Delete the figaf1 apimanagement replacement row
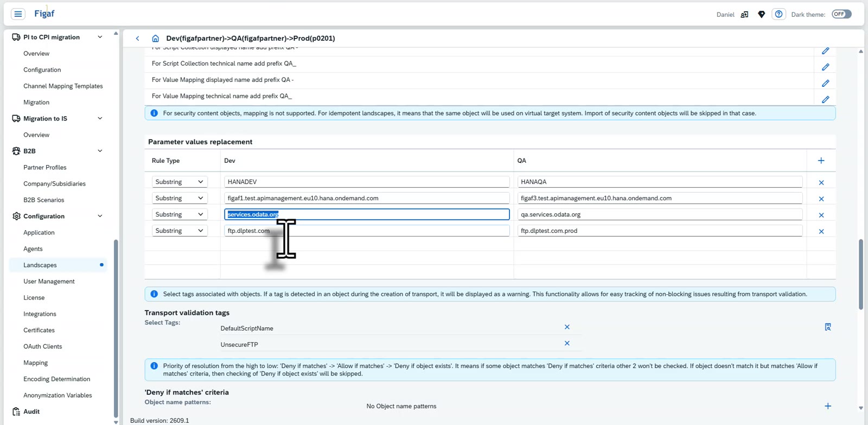 pos(821,199)
